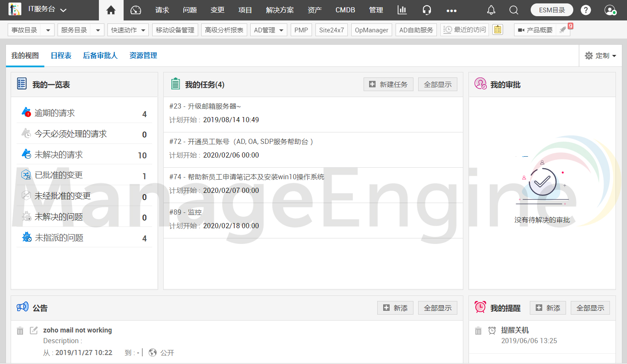Open the help question mark icon
This screenshot has width=627, height=364.
coord(586,10)
